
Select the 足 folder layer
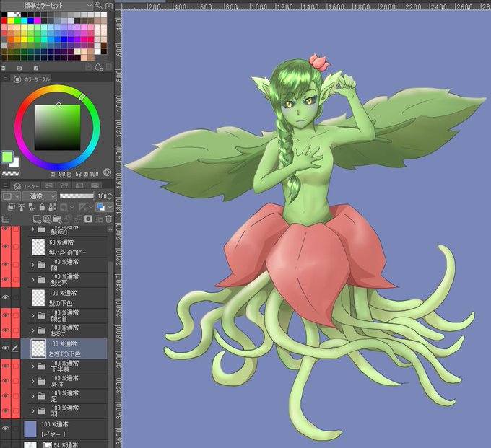click(x=64, y=396)
